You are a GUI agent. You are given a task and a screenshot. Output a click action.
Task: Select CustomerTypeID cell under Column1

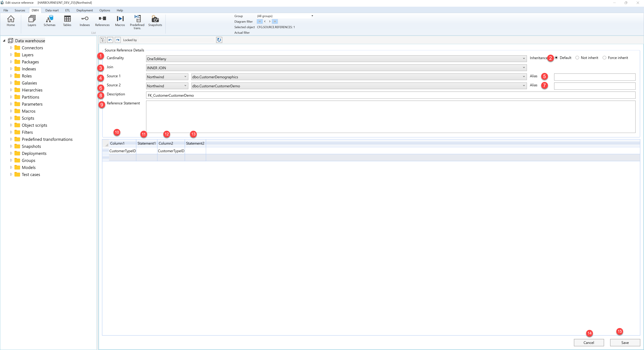(x=122, y=151)
